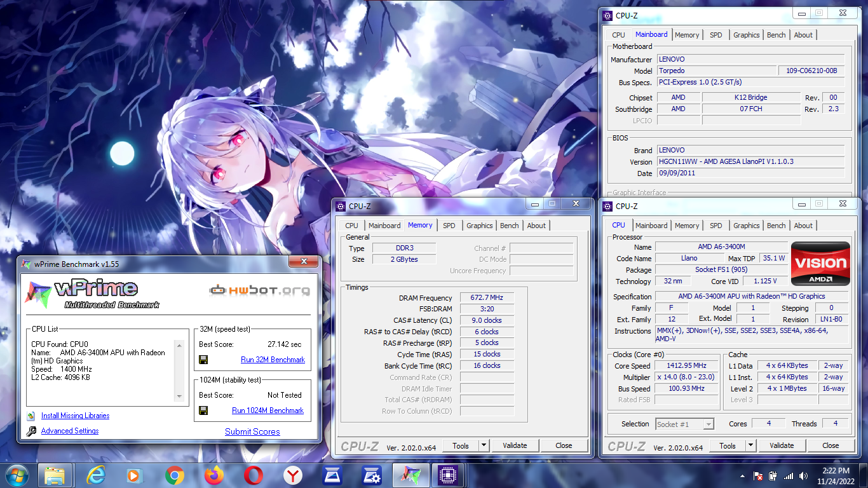Open the Advanced Settings link in wPrime

pos(70,431)
